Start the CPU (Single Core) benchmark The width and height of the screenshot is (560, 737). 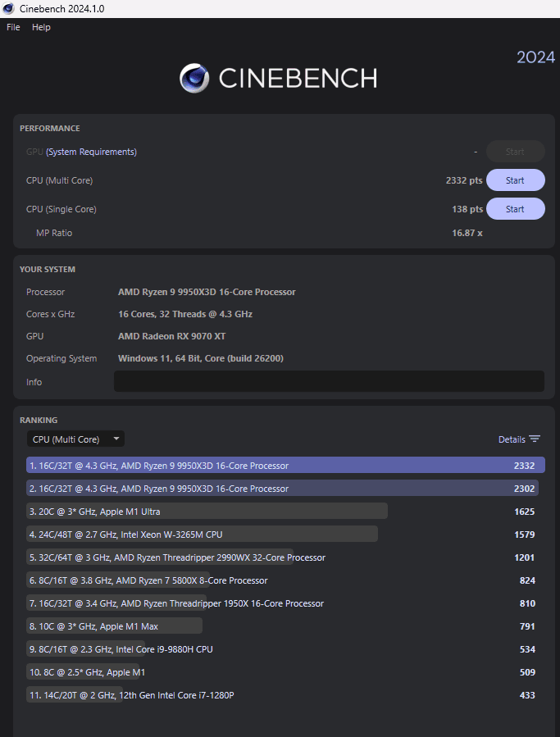click(x=516, y=209)
